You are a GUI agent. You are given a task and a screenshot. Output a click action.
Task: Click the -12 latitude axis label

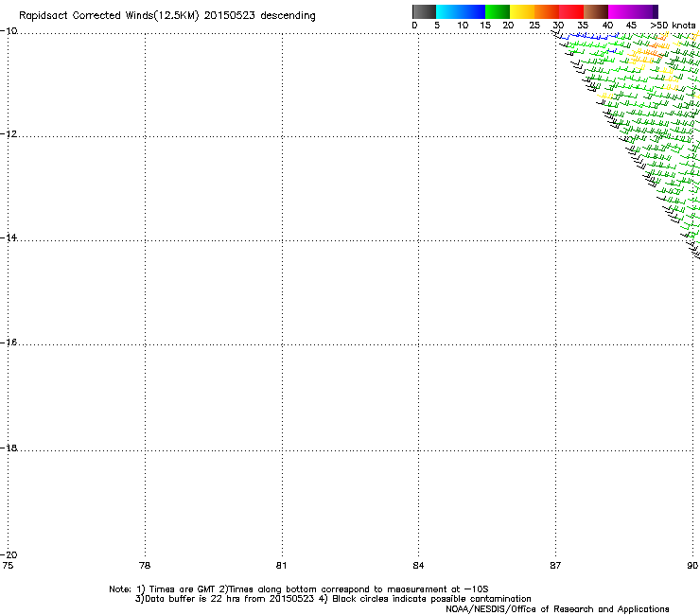[x=9, y=134]
